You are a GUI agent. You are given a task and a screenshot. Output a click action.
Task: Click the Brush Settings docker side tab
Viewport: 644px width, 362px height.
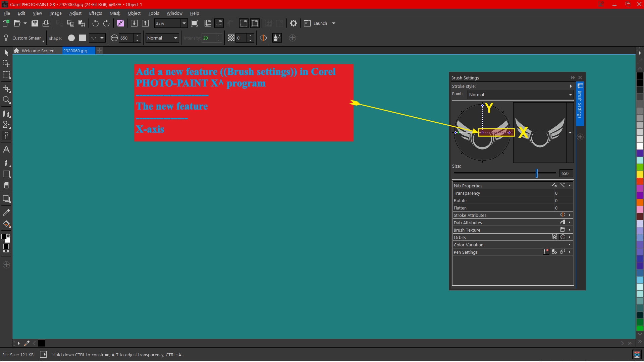580,104
